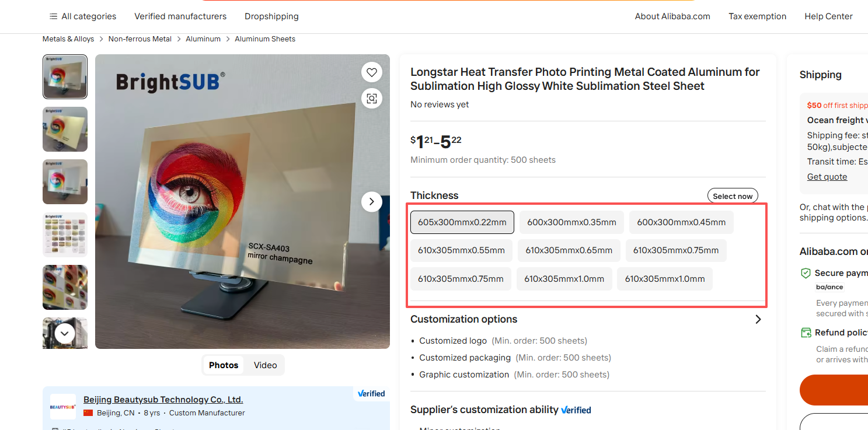Open Aluminum Sheets breadcrumb category
This screenshot has height=430, width=868.
(265, 39)
